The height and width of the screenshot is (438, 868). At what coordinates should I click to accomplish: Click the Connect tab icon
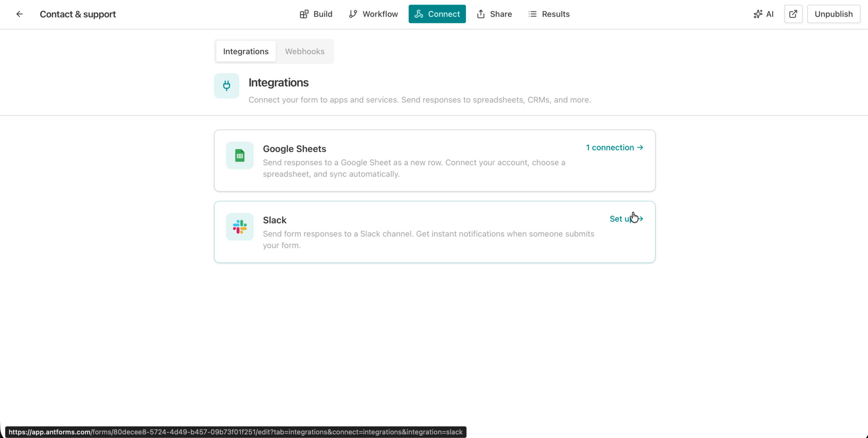click(419, 14)
